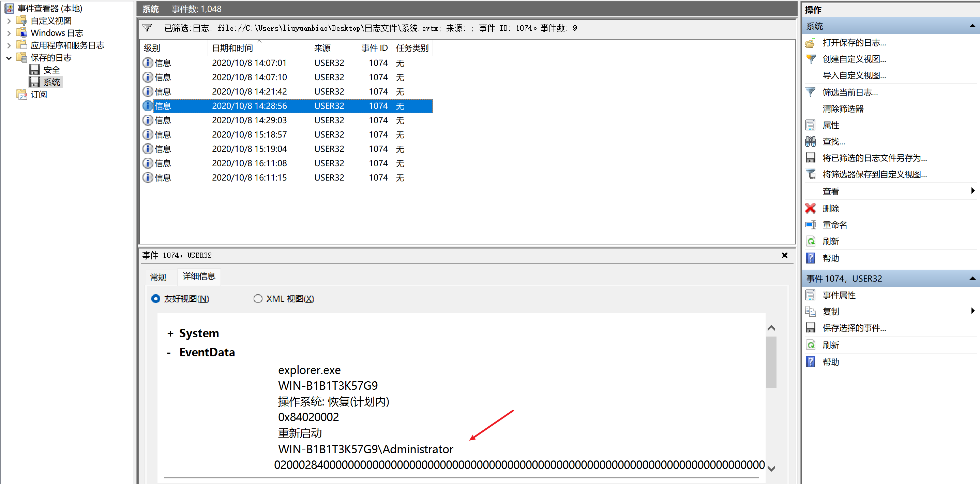The image size is (980, 484).
Task: Click 导入自定义视图 action link
Action: [x=854, y=75]
